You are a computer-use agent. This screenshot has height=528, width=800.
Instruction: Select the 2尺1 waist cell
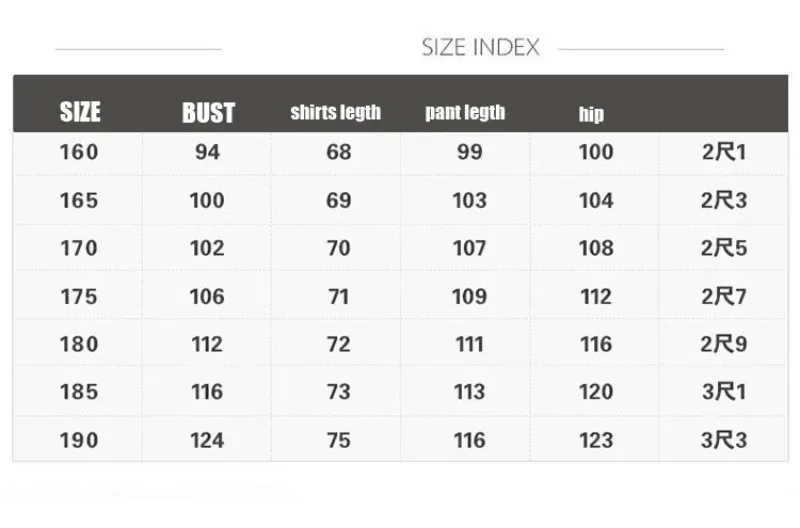point(724,152)
